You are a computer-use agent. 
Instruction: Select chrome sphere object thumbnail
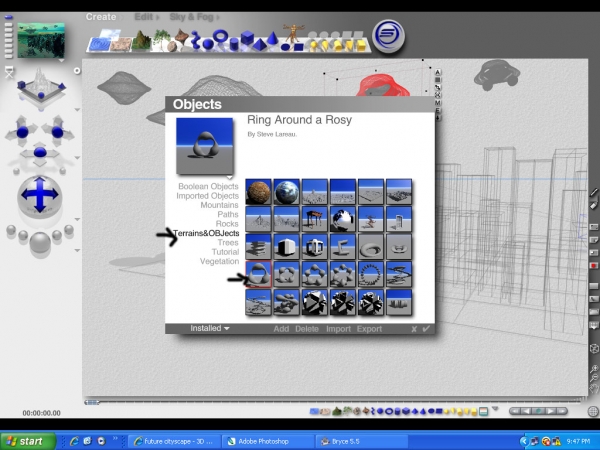(343, 219)
